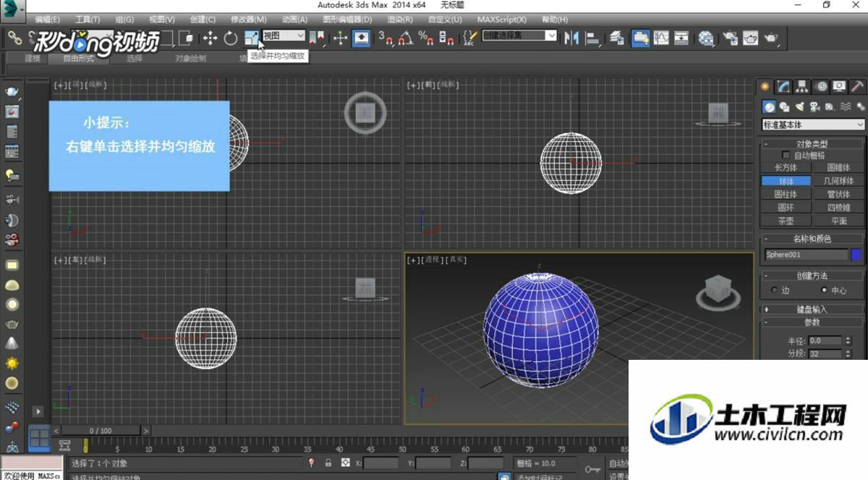
Task: Toggle the Spinner Snap tool
Action: point(447,38)
